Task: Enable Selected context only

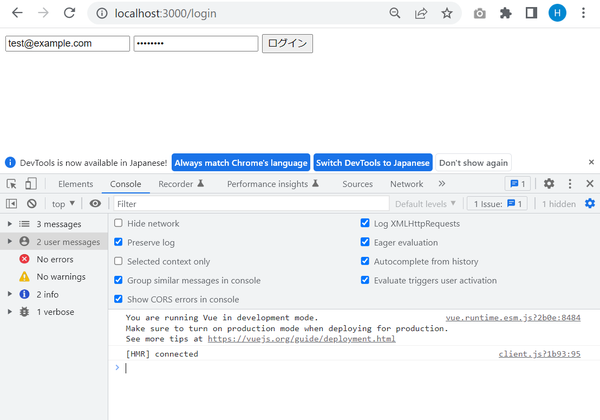Action: click(x=118, y=261)
